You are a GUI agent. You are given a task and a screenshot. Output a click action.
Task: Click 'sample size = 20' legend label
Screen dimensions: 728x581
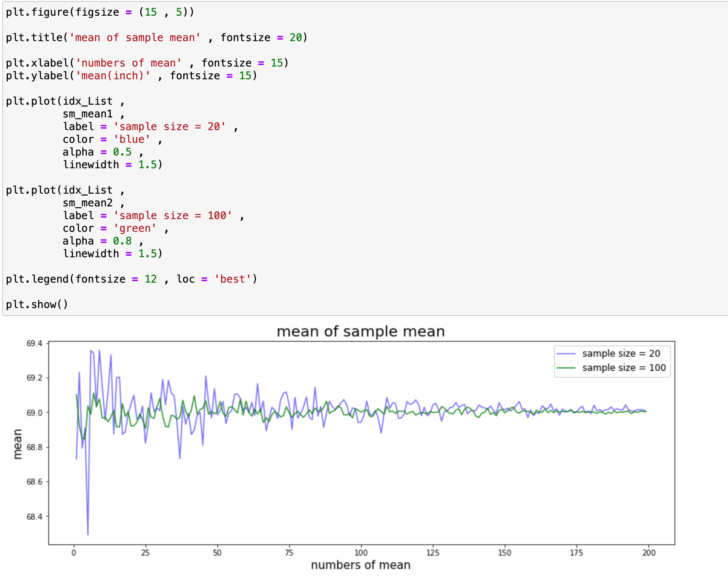(x=621, y=354)
